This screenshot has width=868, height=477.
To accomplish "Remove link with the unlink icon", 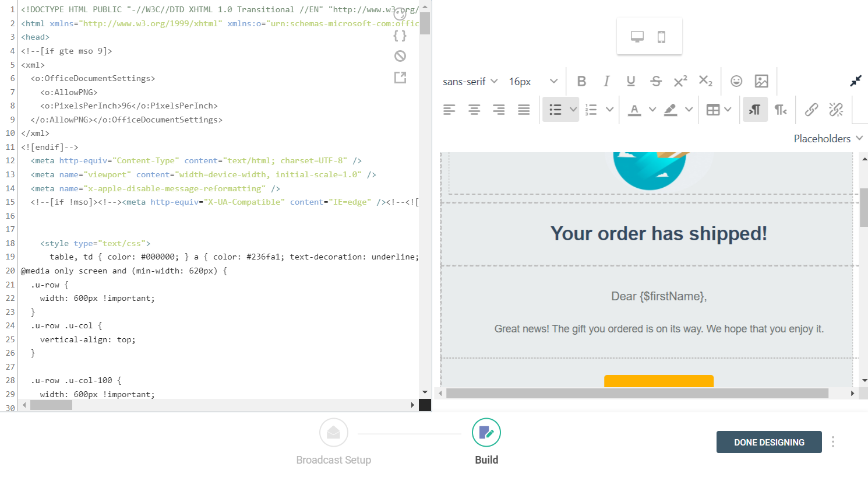I will tap(836, 110).
